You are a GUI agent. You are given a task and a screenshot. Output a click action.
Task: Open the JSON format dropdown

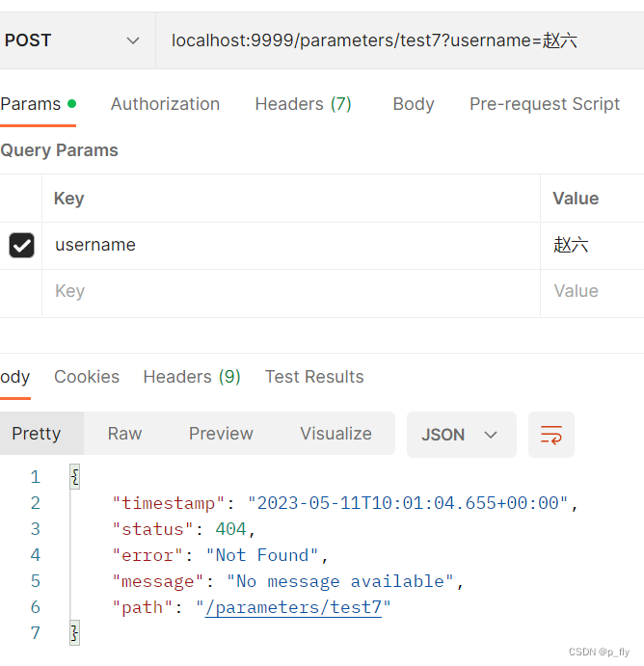tap(460, 435)
